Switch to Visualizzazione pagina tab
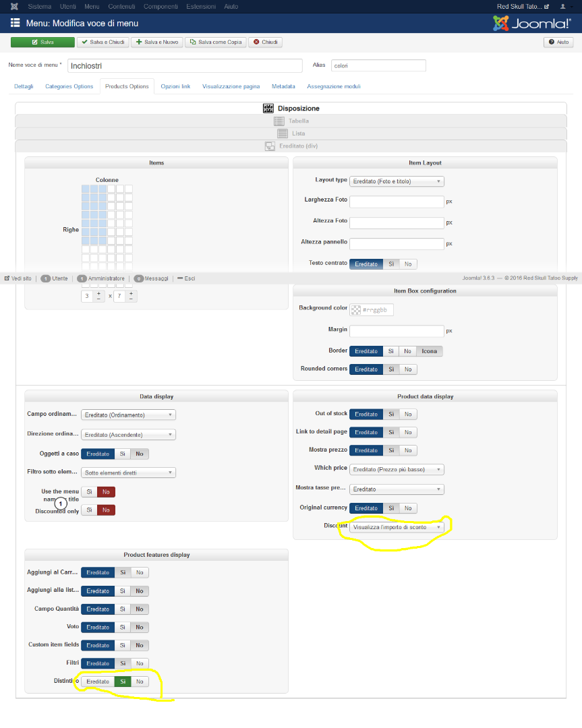 point(231,86)
